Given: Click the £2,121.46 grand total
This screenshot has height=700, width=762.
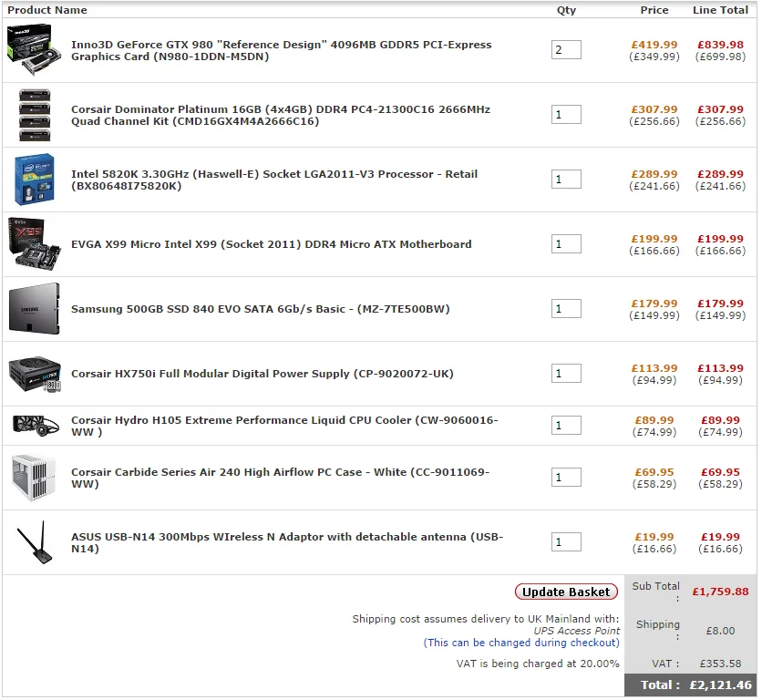Looking at the screenshot, I should 721,685.
